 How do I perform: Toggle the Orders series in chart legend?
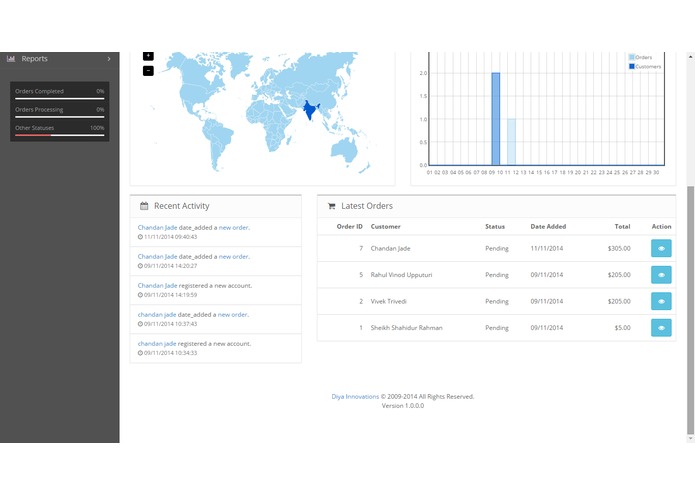pos(640,57)
